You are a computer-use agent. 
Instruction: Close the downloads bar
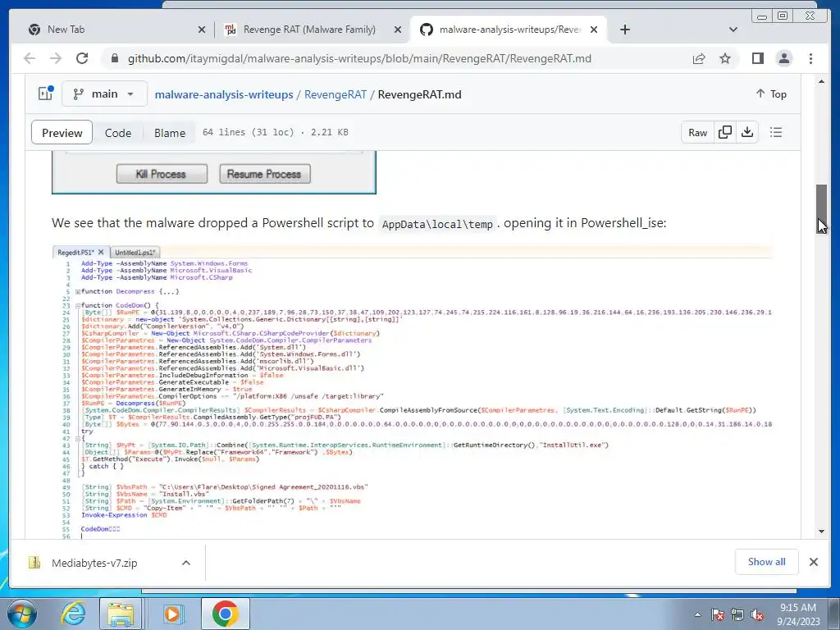813,561
